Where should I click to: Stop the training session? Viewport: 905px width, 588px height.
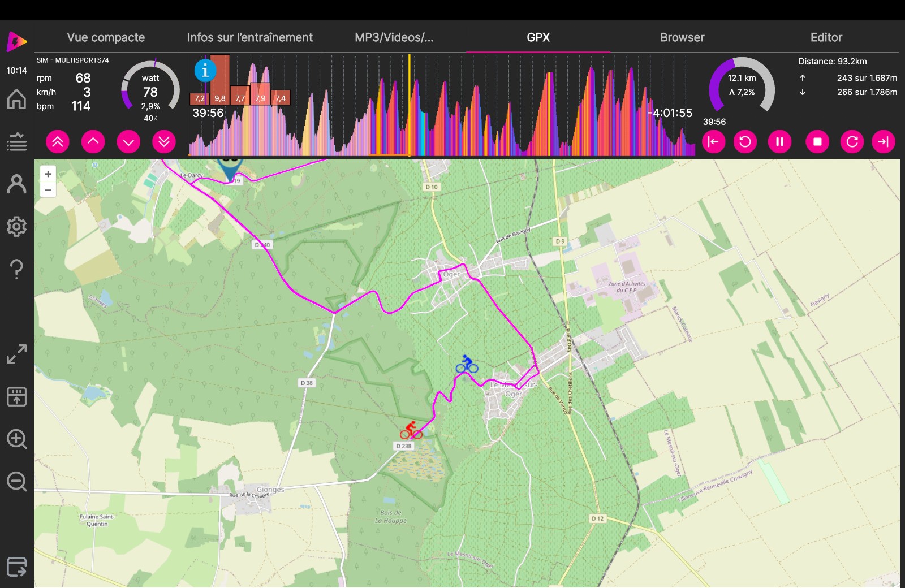pos(817,141)
